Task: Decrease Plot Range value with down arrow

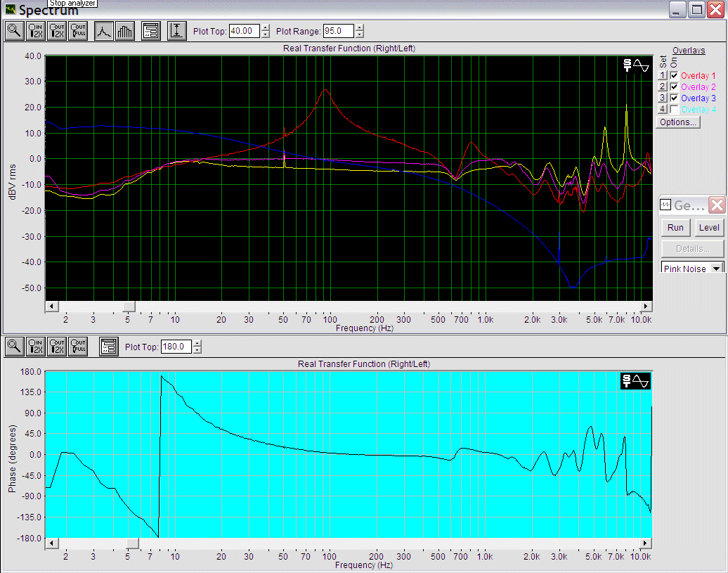Action: (x=359, y=35)
